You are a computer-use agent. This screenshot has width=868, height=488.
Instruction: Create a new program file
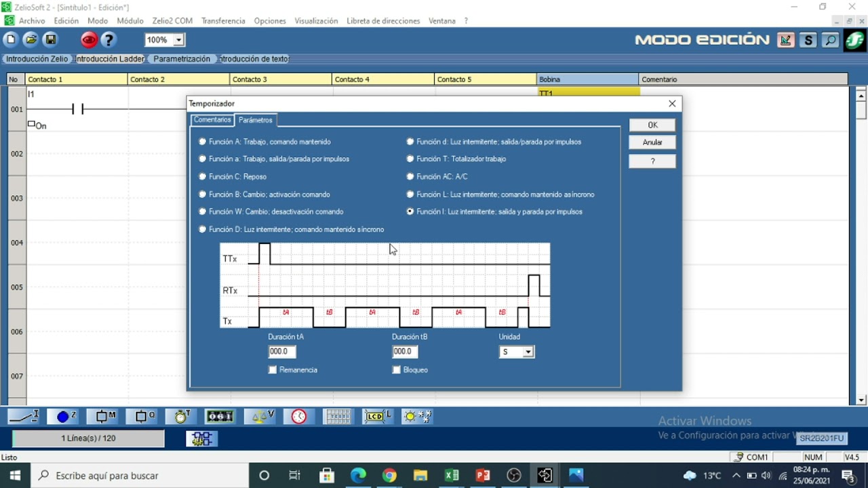coord(11,40)
